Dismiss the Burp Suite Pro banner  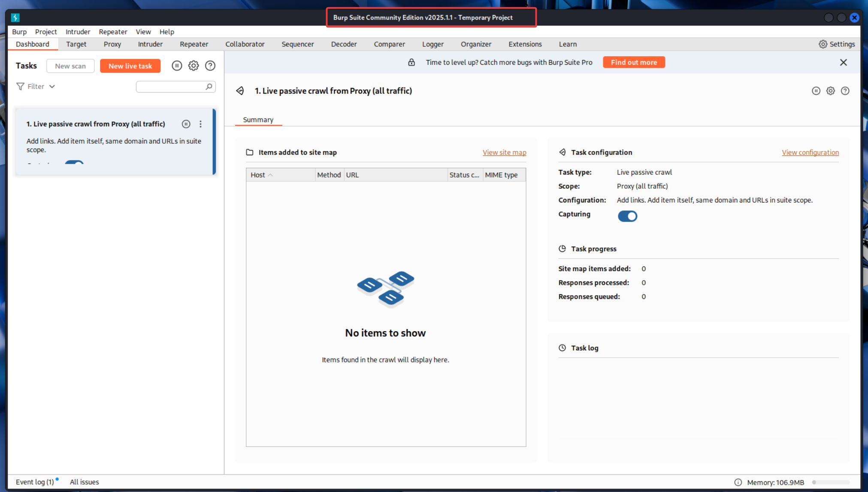844,63
